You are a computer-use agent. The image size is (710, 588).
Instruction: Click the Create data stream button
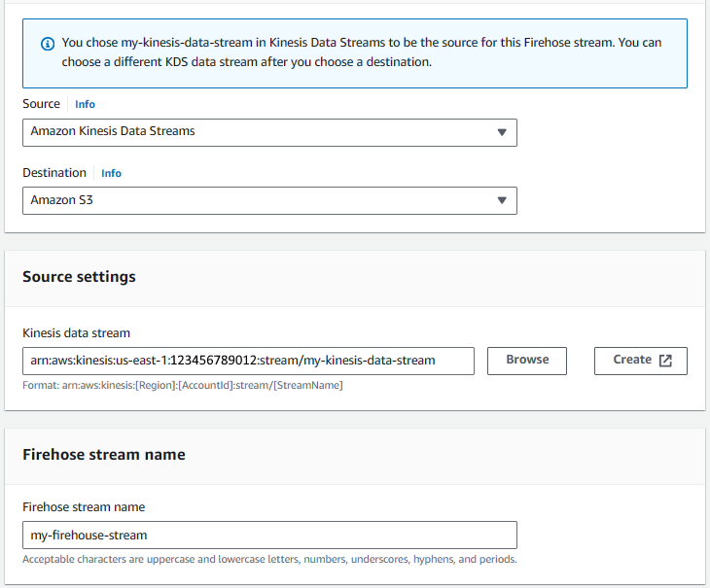click(x=641, y=361)
